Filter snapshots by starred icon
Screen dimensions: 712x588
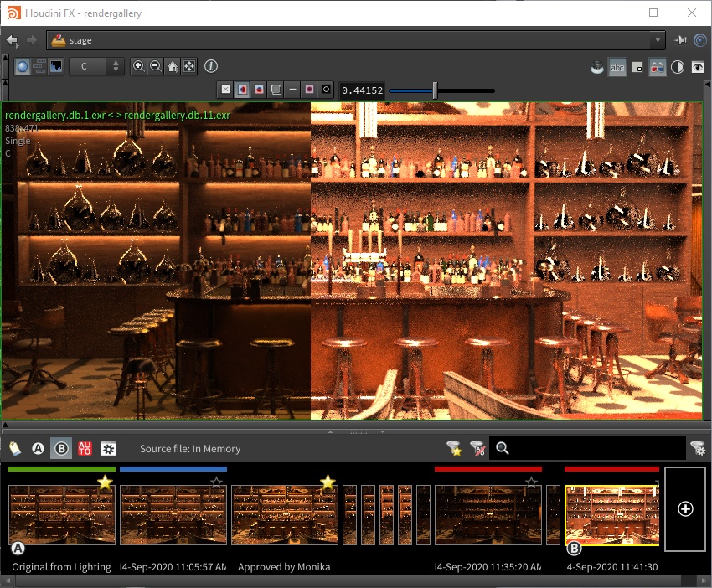(x=454, y=449)
